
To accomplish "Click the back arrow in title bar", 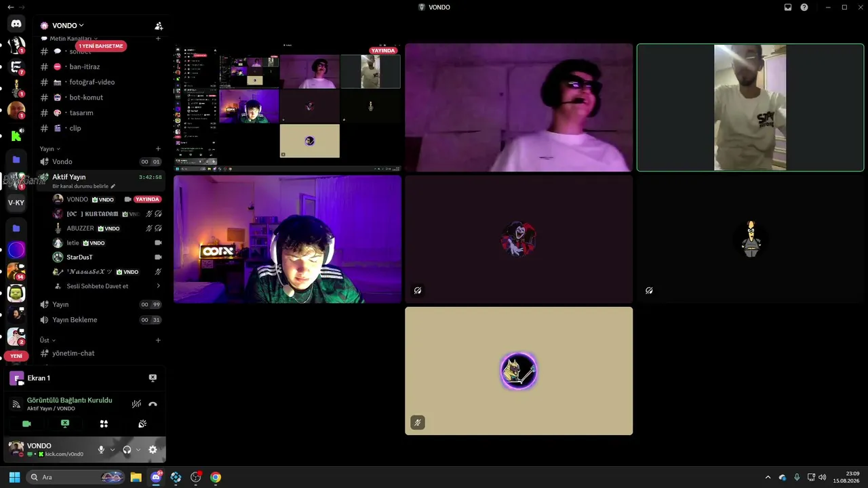I will tap(10, 7).
